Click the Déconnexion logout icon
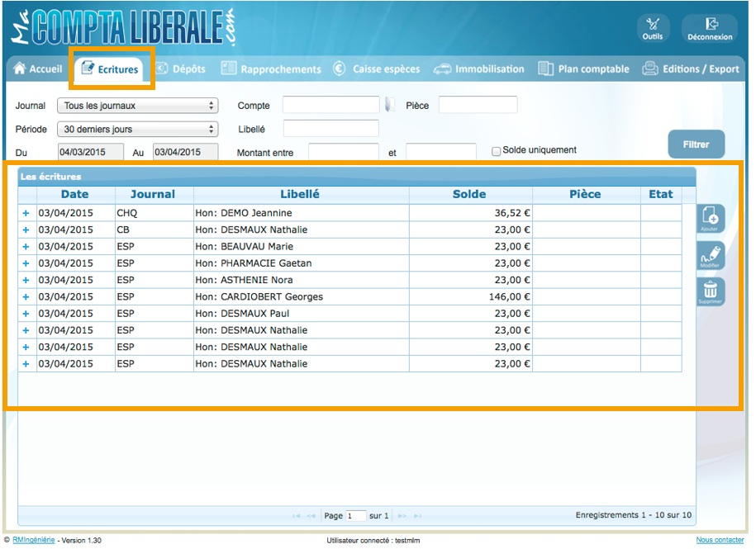 point(709,28)
